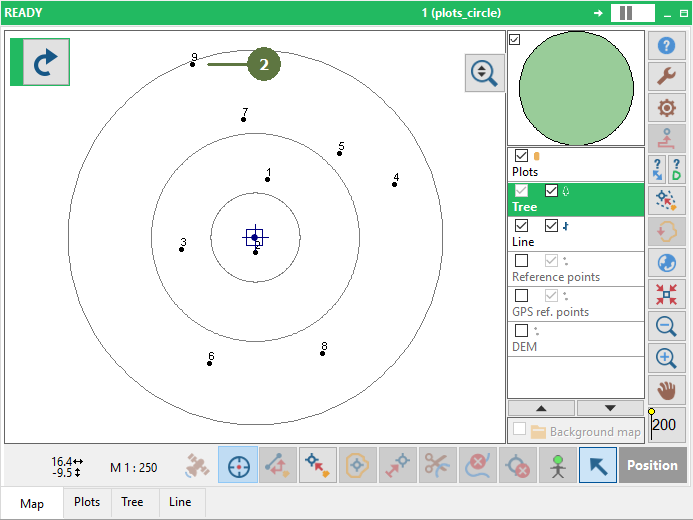Screen dimensions: 693x520
Task: Click the zoom out magnifier
Action: [x=666, y=326]
